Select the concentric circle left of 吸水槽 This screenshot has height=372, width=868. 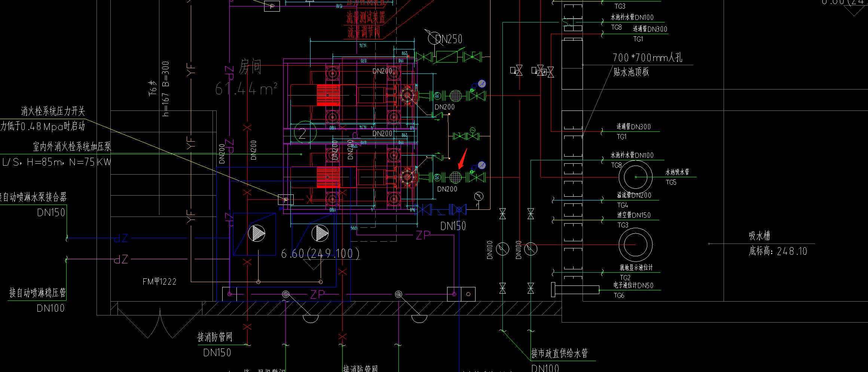click(636, 245)
